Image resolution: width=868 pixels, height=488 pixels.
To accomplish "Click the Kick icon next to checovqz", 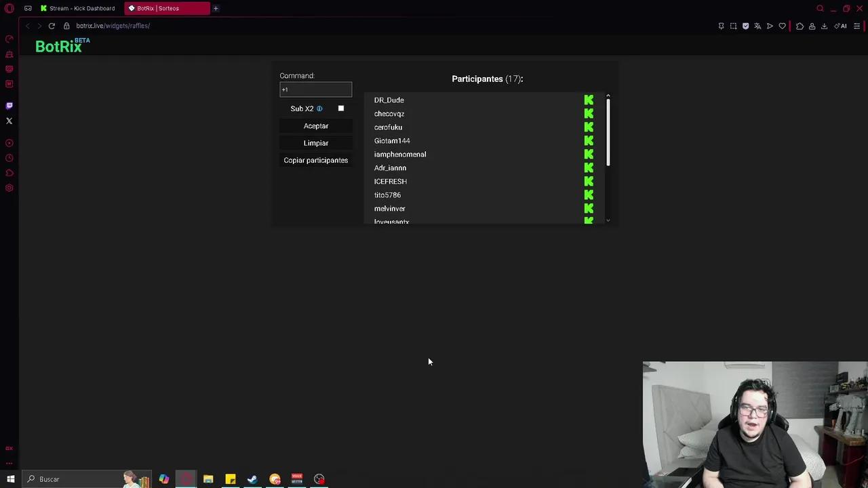I will [x=589, y=113].
